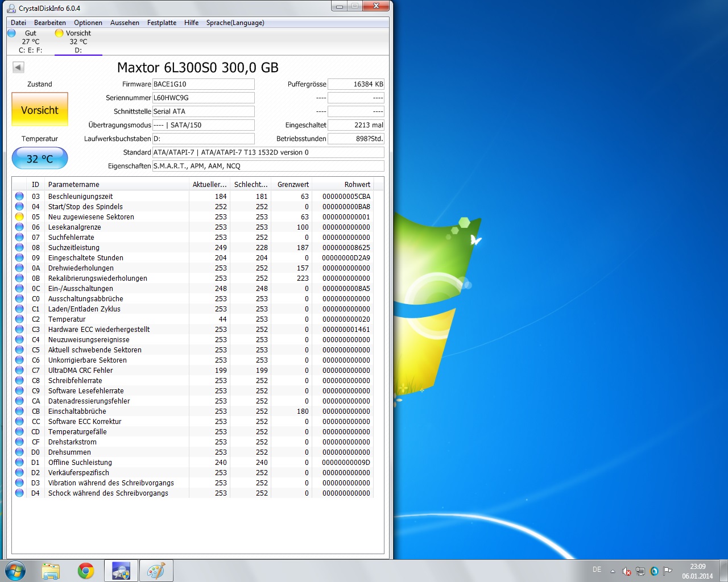
Task: Click the Puffergrösse field 16384 KB
Action: (356, 84)
